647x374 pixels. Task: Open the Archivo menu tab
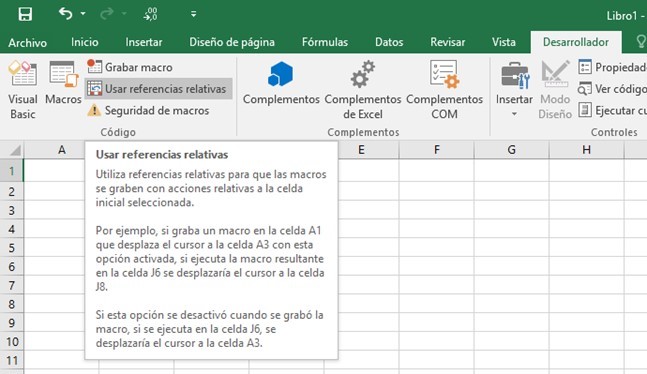tap(27, 43)
